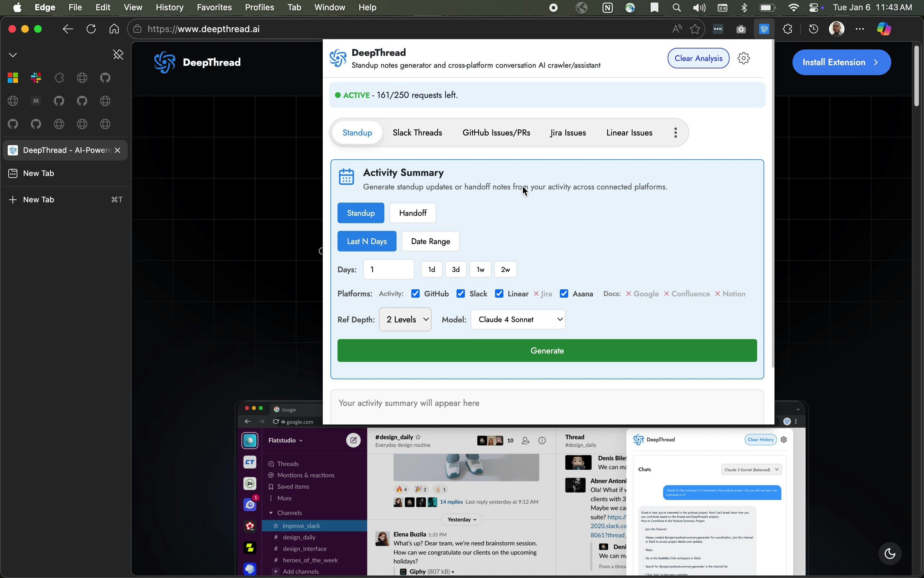Open the pinned Microsoft tab icon
Screen dimensions: 924x578
point(13,78)
